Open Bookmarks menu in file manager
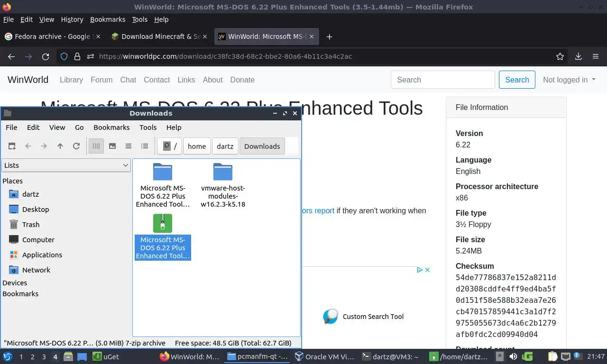607x364 pixels. tap(111, 127)
